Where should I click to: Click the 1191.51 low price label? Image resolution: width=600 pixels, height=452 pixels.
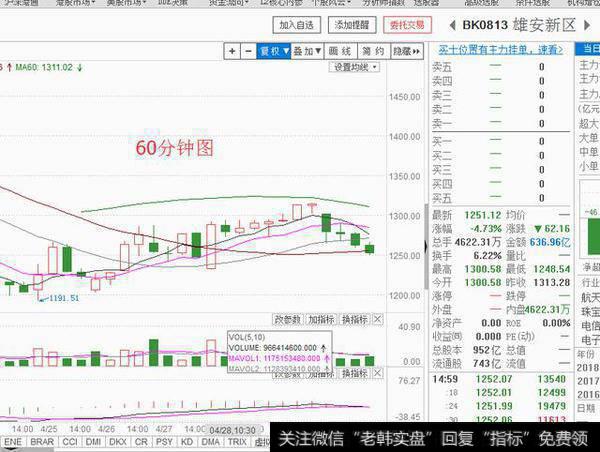64,298
